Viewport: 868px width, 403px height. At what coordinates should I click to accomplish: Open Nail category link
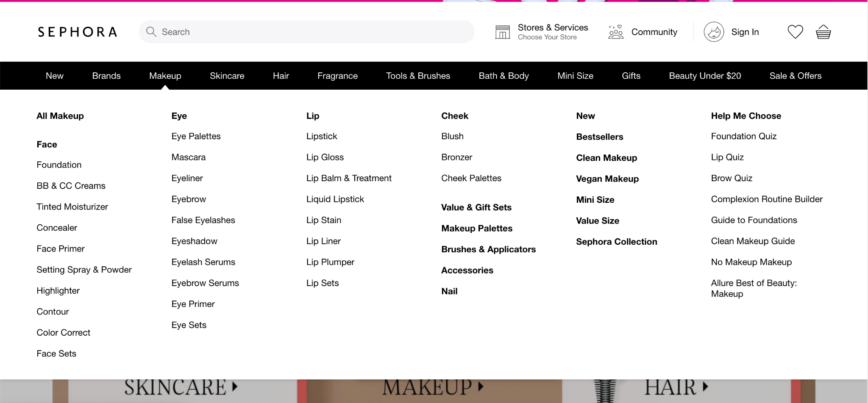[449, 291]
